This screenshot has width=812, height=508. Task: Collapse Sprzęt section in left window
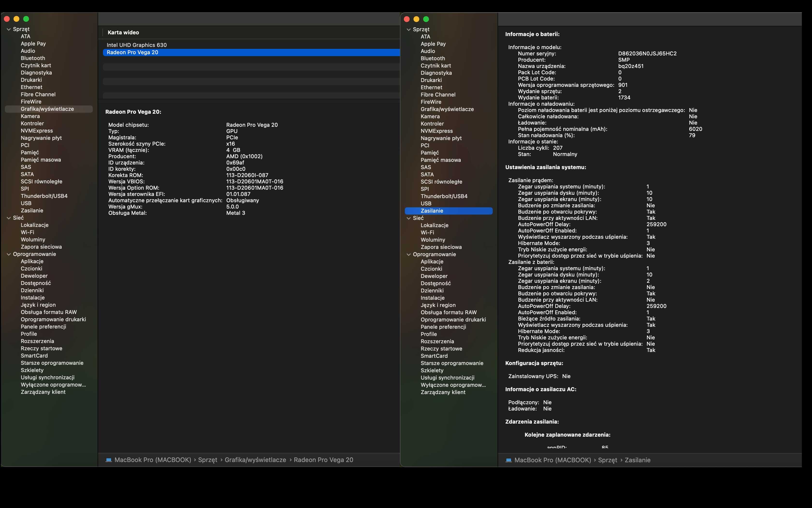point(9,29)
